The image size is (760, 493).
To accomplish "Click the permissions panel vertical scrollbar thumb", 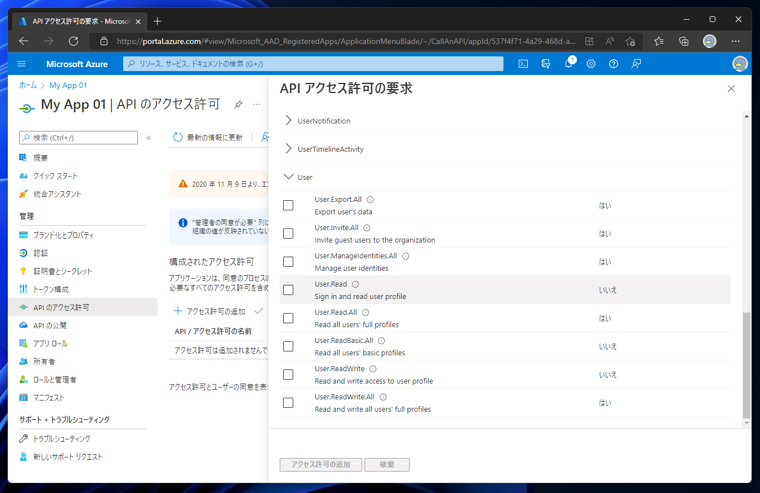I will pos(746,365).
